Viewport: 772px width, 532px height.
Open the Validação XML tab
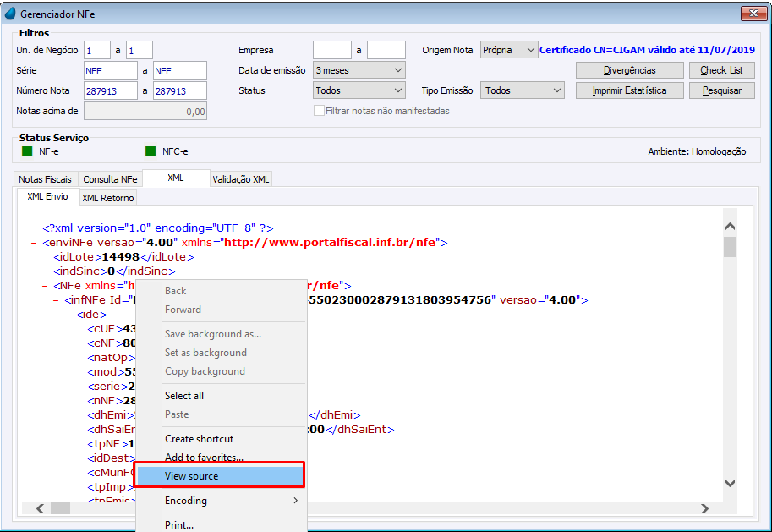coord(241,179)
